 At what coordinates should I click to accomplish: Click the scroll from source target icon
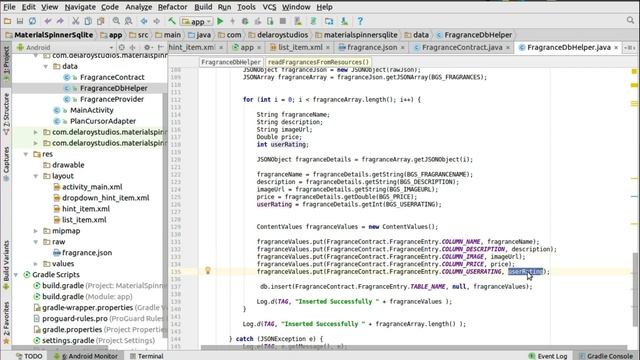pyautogui.click(x=122, y=47)
